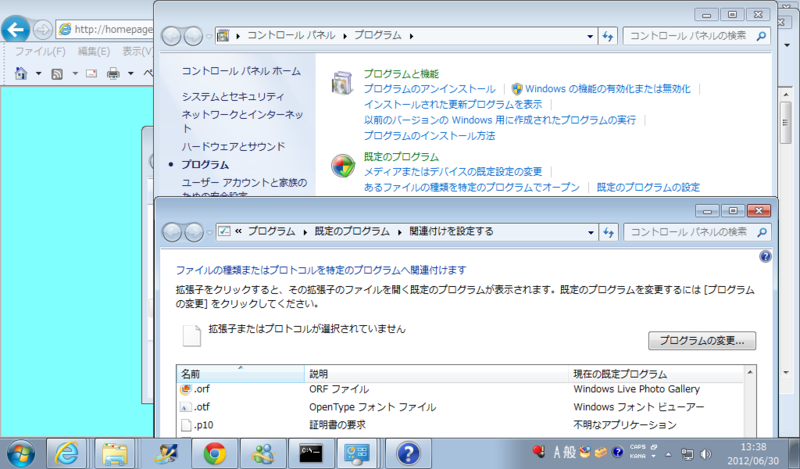Click Internet Explorer back arrow button
This screenshot has width=800, height=469.
point(15,30)
